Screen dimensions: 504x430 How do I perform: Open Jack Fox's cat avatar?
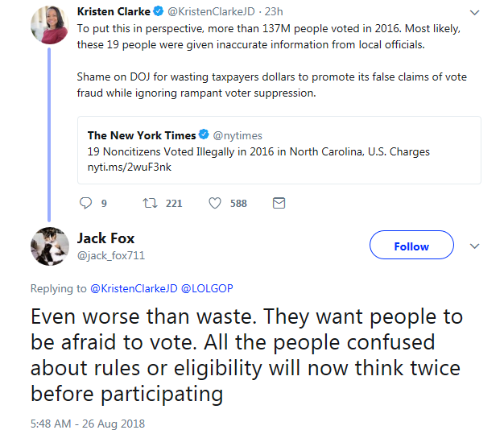click(49, 246)
